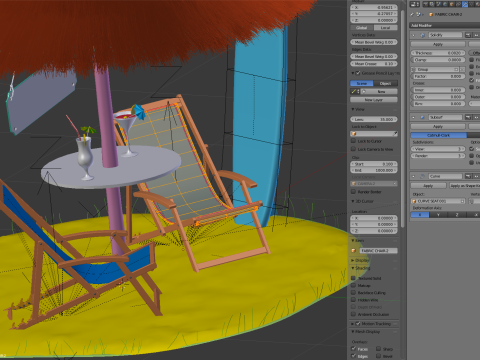The height and width of the screenshot is (360, 480).
Task: Select Local transform orientation
Action: 386,28
